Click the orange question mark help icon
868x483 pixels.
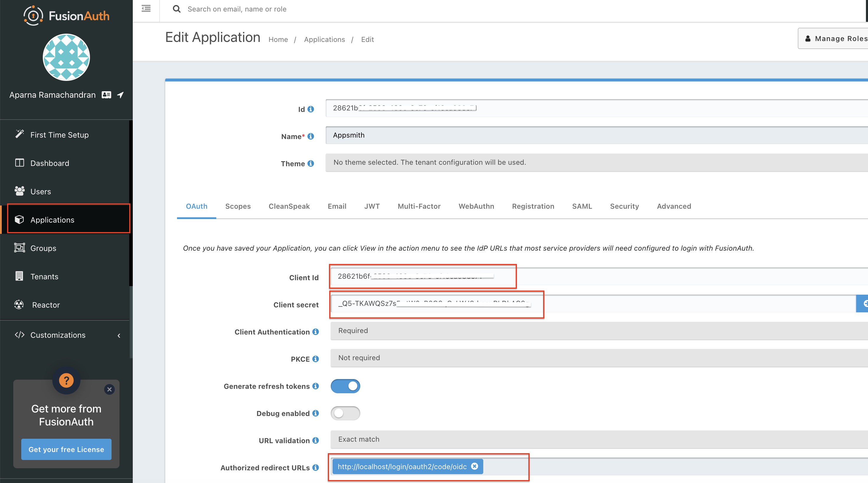66,381
